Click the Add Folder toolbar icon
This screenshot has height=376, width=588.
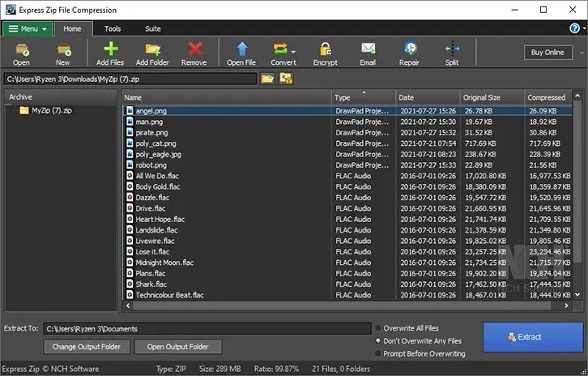[152, 49]
